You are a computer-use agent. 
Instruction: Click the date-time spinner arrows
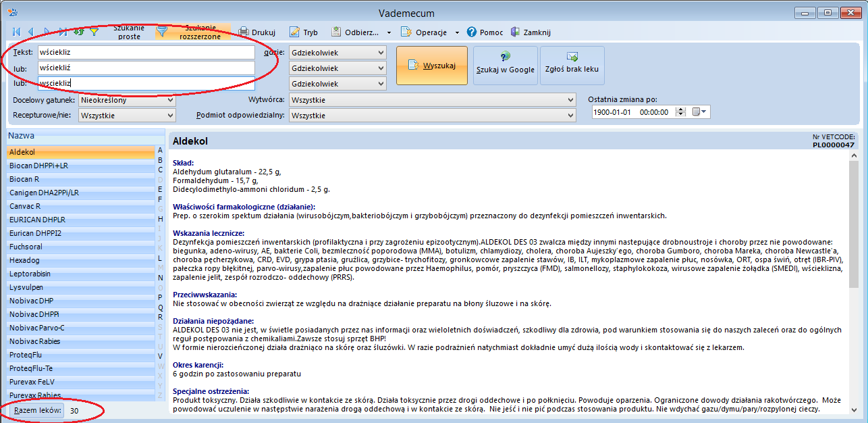click(x=680, y=112)
